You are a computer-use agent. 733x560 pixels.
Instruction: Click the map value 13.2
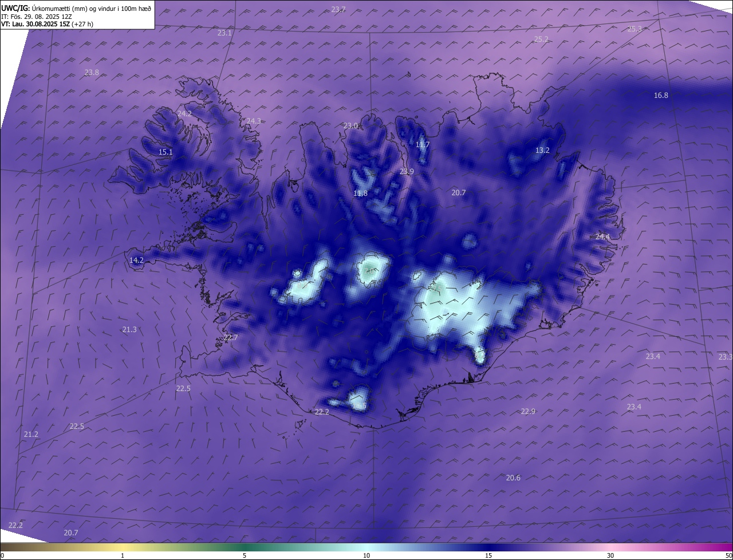click(542, 151)
